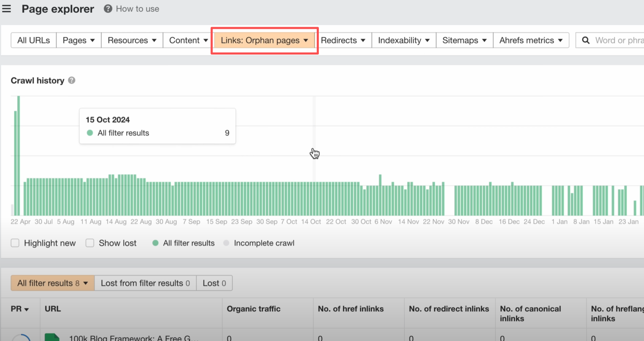Check the Show lost checkbox

click(x=90, y=243)
